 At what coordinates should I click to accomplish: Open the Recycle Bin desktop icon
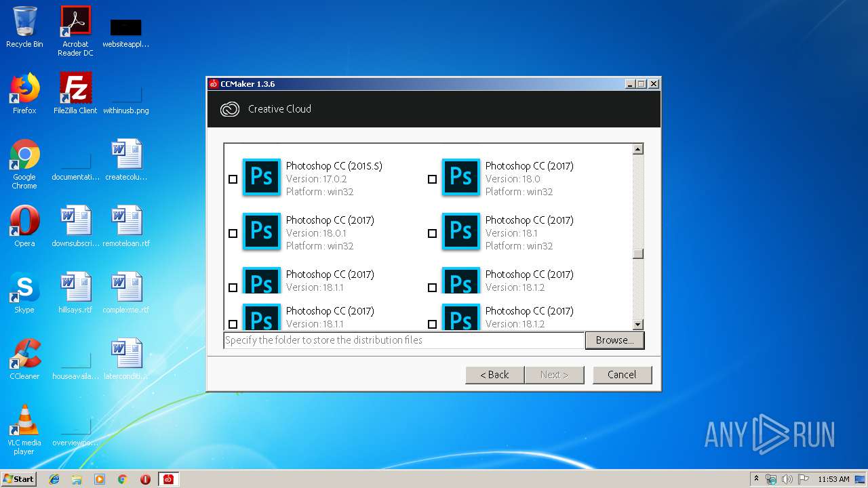pos(24,27)
